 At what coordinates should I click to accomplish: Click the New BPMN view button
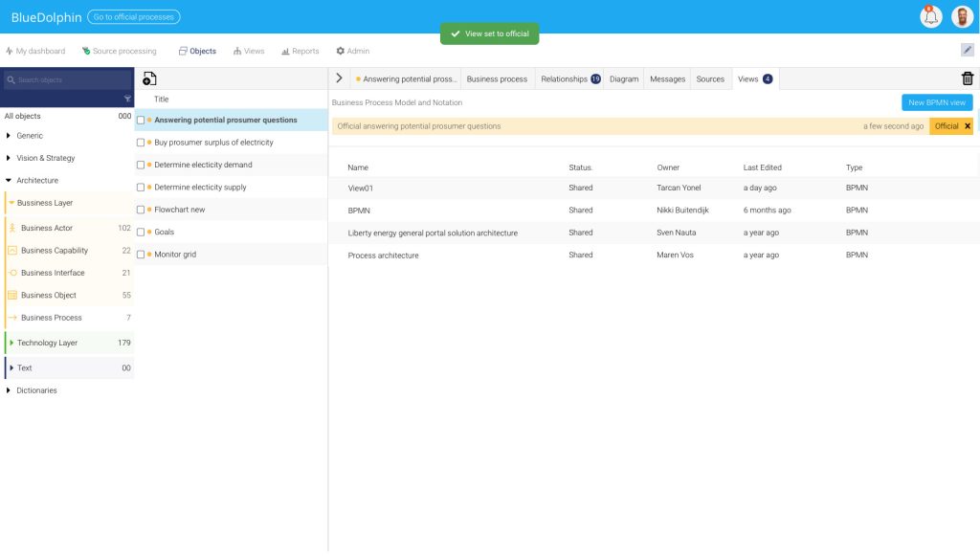(x=937, y=102)
